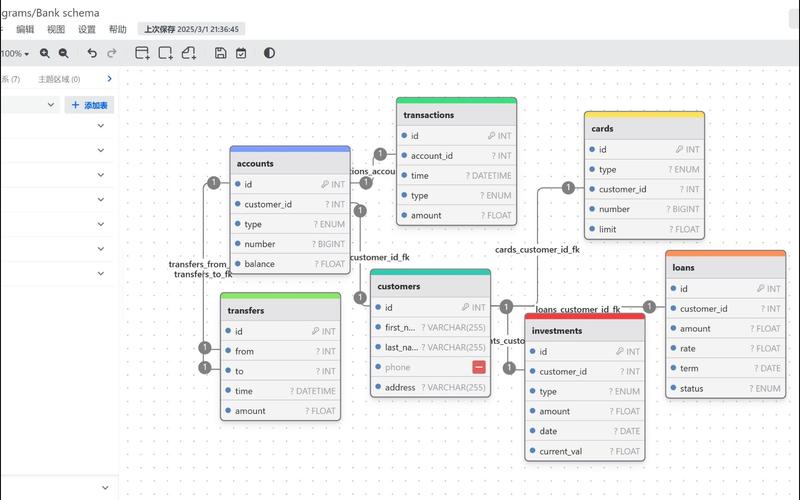The height and width of the screenshot is (500, 800).
Task: Save the diagram with the floppy icon
Action: pyautogui.click(x=221, y=53)
